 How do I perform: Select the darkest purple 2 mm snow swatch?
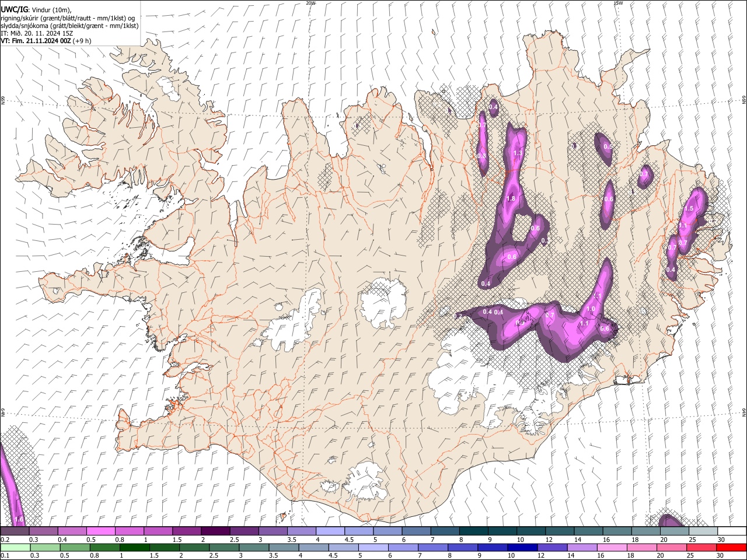pos(215,531)
